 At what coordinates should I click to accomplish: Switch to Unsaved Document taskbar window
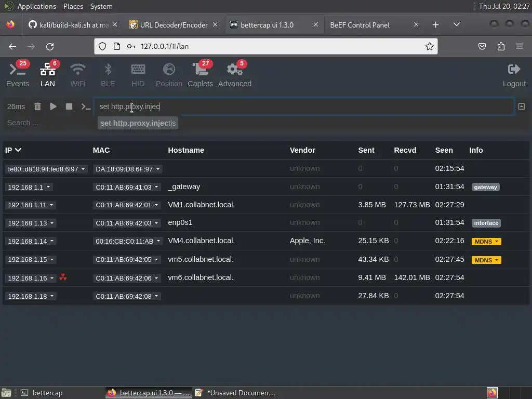coord(236,393)
